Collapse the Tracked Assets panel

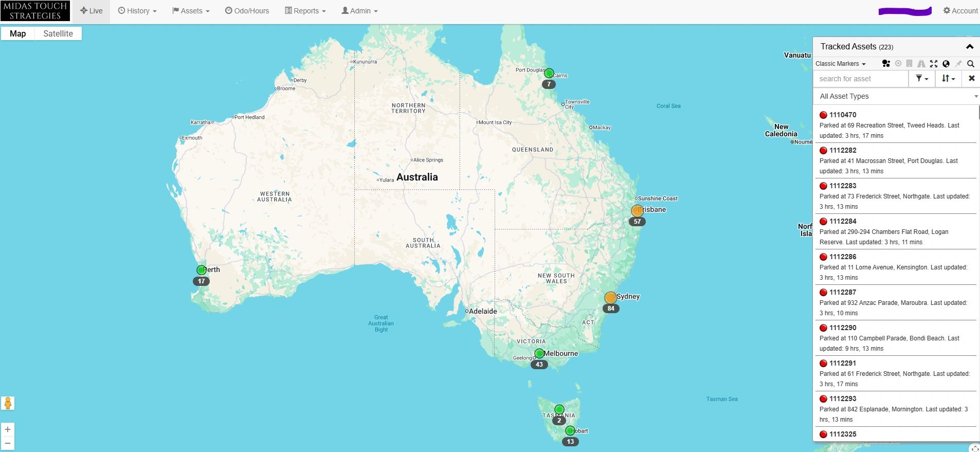(x=970, y=47)
